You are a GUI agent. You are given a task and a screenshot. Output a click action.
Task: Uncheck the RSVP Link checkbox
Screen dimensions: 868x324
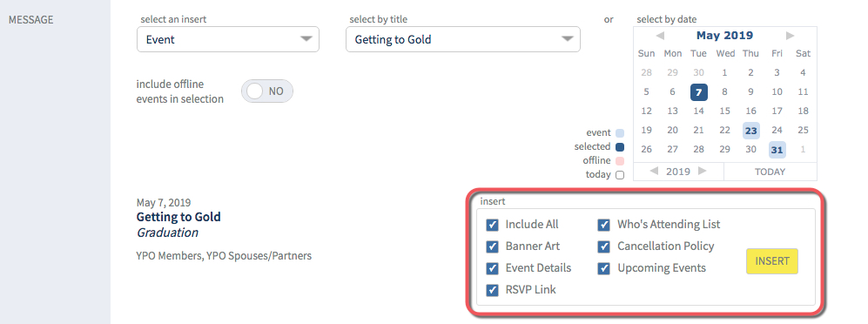pyautogui.click(x=492, y=290)
